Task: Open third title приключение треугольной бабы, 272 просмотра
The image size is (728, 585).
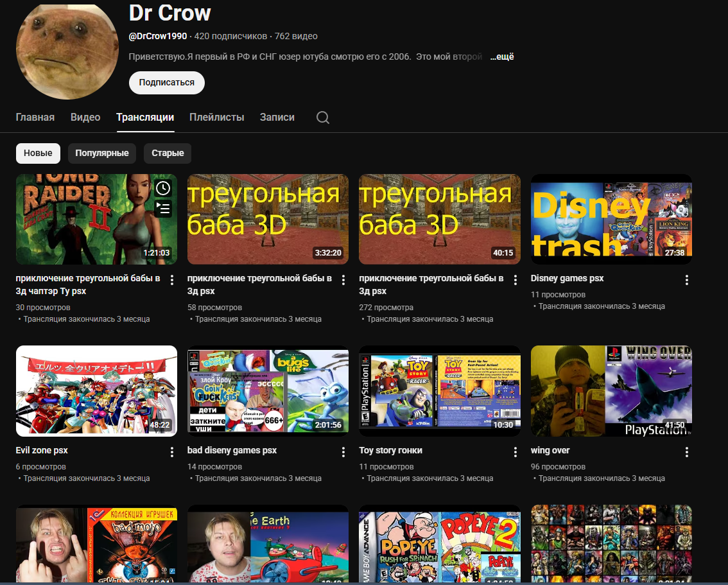Action: coord(431,284)
